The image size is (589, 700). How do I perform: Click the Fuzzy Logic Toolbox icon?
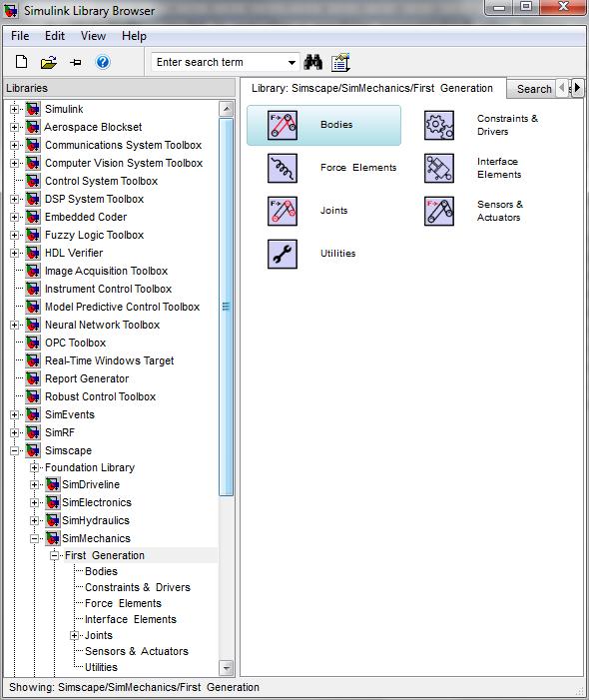(x=33, y=235)
